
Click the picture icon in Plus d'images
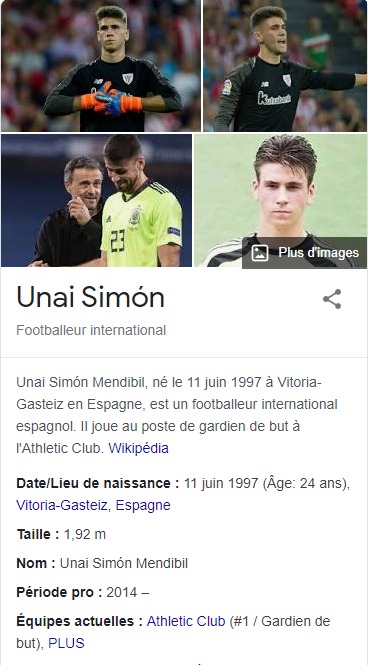pyautogui.click(x=260, y=253)
